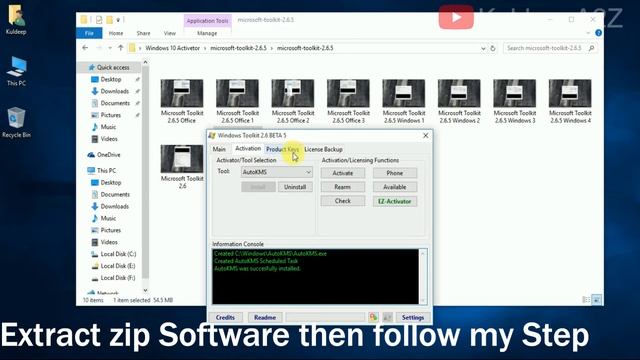
Task: Open Local Disk (C:) in navigation pane
Action: pyautogui.click(x=118, y=254)
